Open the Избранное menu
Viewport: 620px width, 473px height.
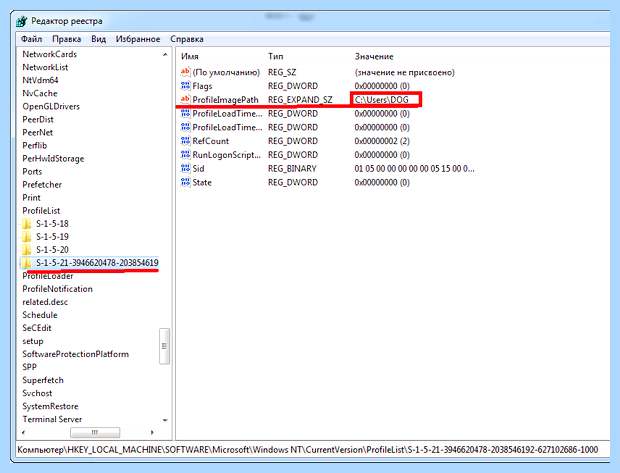[x=138, y=39]
